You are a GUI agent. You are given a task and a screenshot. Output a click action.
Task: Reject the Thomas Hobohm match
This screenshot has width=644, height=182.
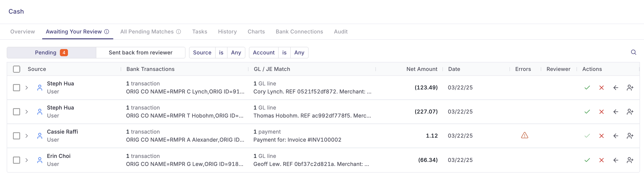click(x=602, y=112)
